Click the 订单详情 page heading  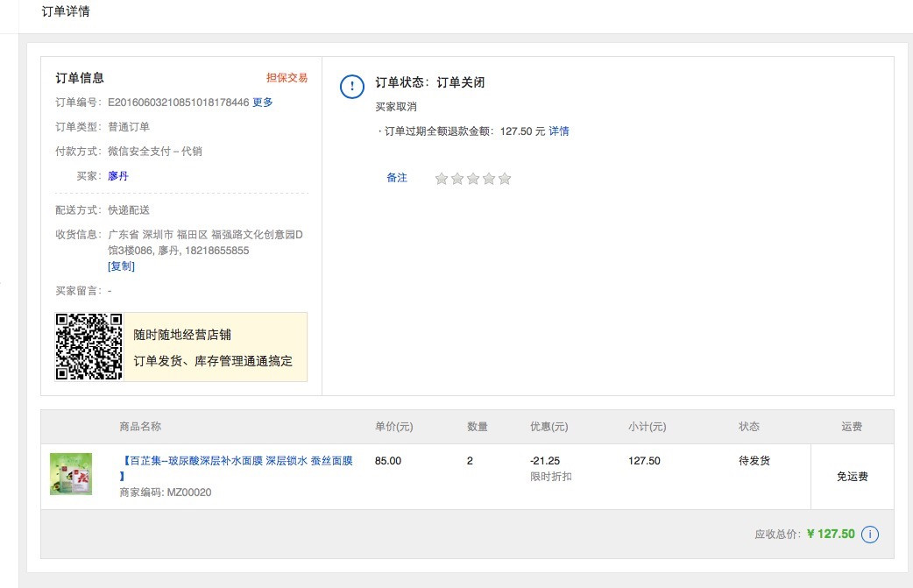pos(66,11)
